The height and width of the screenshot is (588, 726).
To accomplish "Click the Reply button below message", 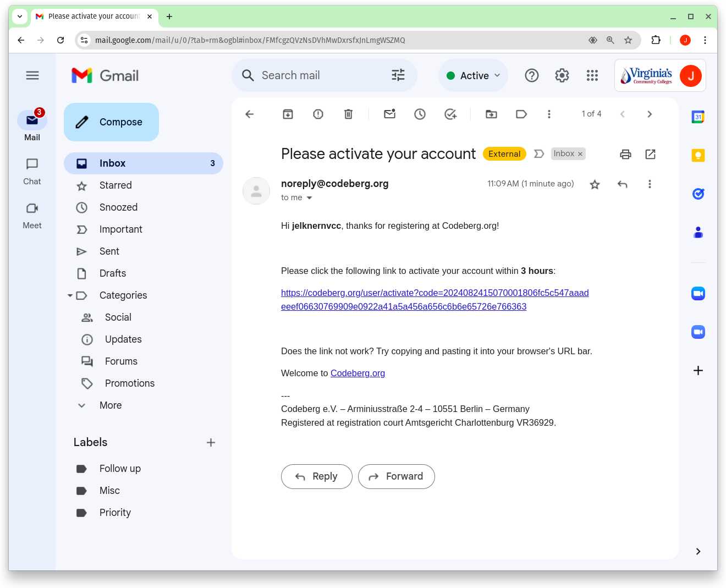I will (x=316, y=476).
